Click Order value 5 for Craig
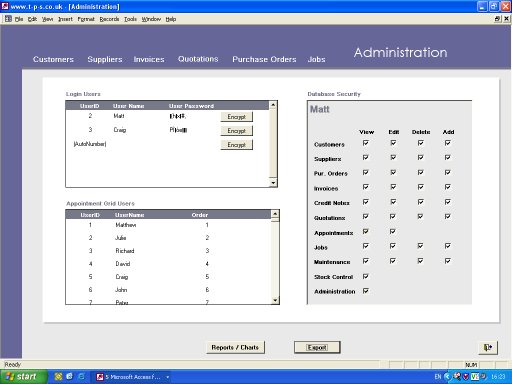Viewport: 512px width, 384px height. click(x=207, y=277)
